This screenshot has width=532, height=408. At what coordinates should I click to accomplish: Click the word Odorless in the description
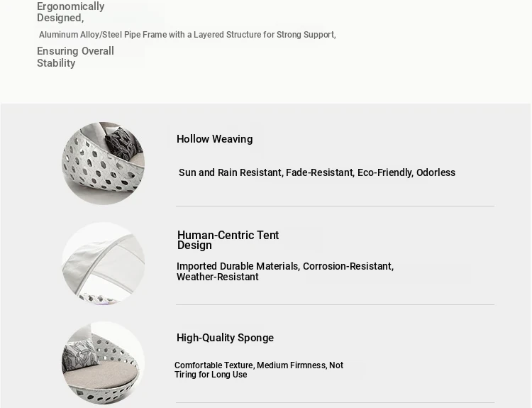point(436,172)
